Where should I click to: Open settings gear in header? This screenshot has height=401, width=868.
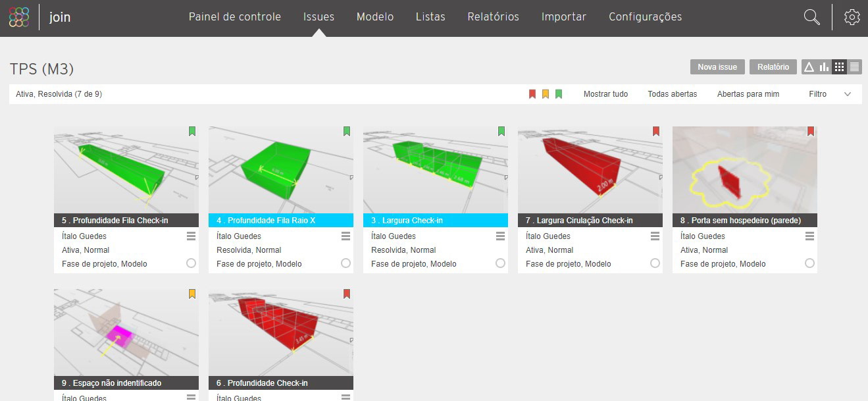tap(852, 18)
